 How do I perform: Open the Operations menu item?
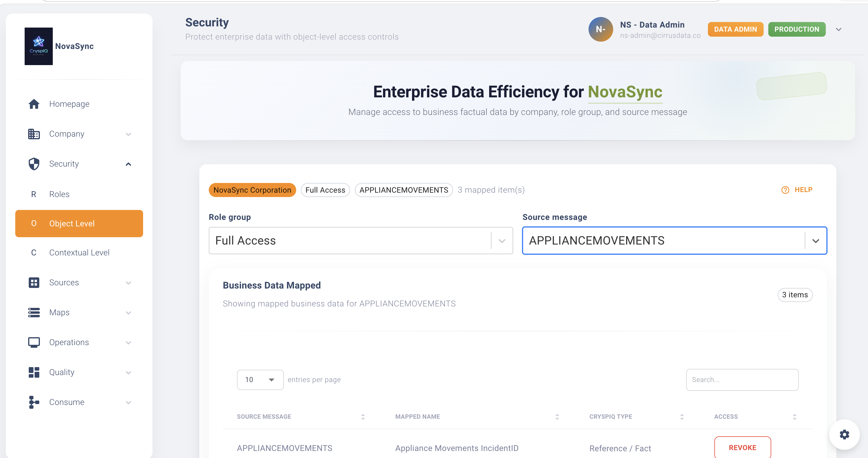point(79,342)
